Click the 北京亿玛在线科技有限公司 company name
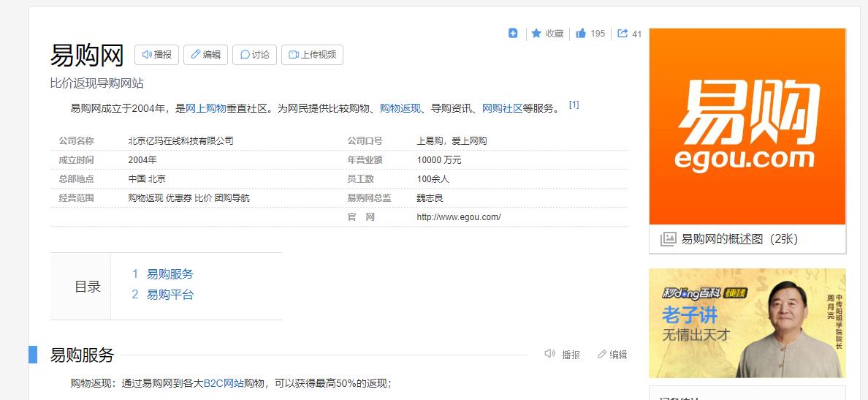868x400 pixels. coord(181,140)
